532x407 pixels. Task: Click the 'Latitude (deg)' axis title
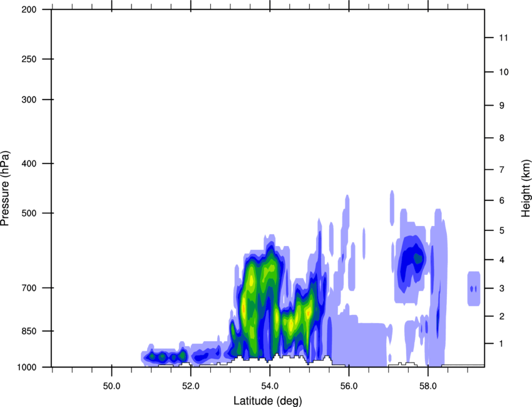(267, 401)
